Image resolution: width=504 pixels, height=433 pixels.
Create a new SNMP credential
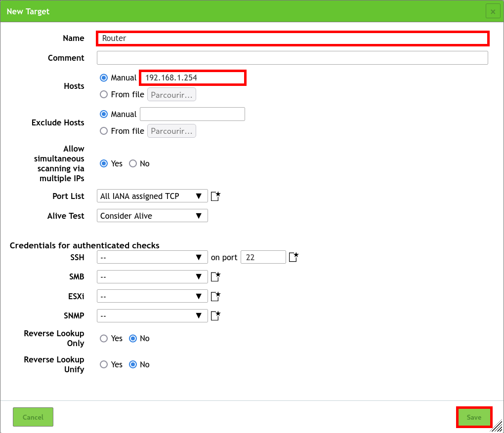(x=215, y=315)
